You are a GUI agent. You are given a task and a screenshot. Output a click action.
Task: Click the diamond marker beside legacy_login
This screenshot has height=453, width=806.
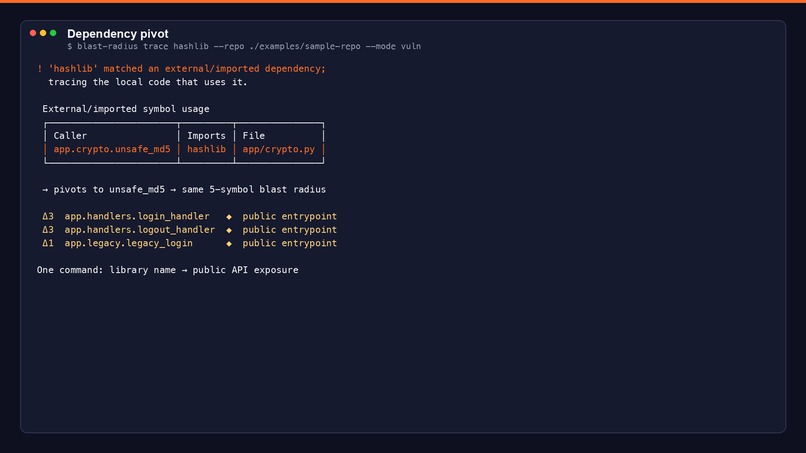[229, 244]
